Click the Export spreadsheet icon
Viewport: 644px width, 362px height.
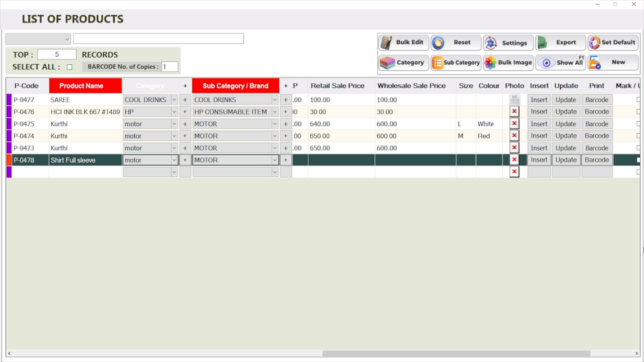(542, 43)
